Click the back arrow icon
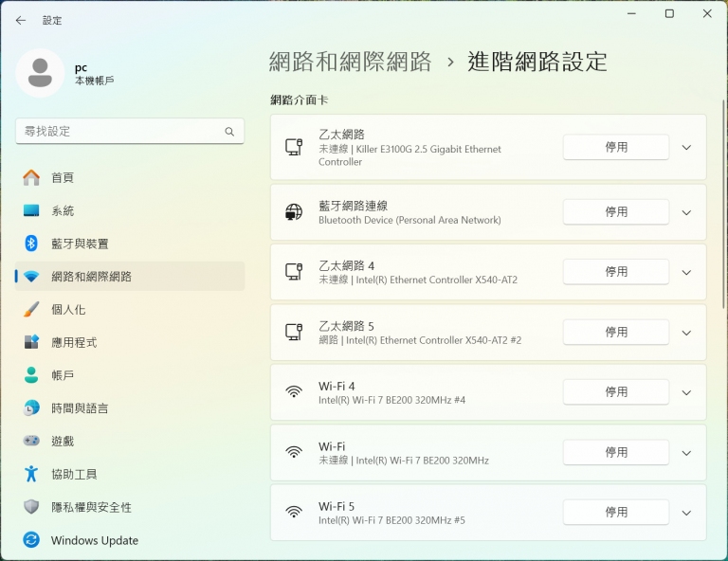The width and height of the screenshot is (728, 561). [21, 21]
